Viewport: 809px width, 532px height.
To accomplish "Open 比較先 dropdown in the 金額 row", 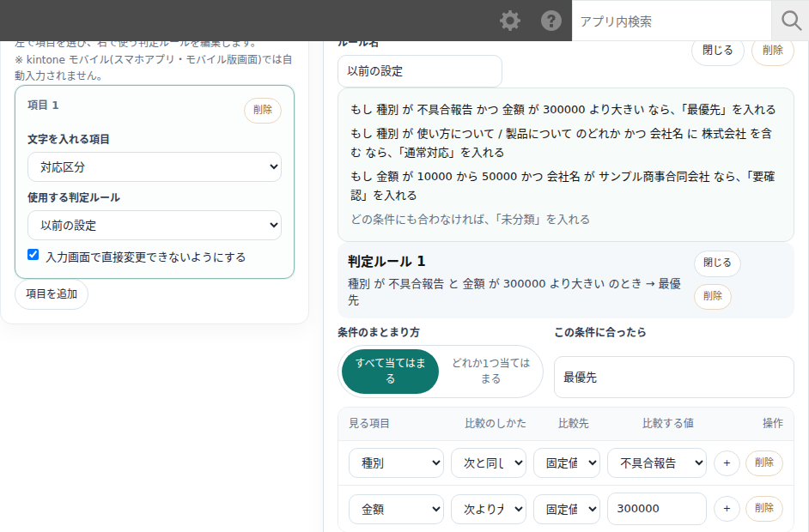I will [x=567, y=510].
